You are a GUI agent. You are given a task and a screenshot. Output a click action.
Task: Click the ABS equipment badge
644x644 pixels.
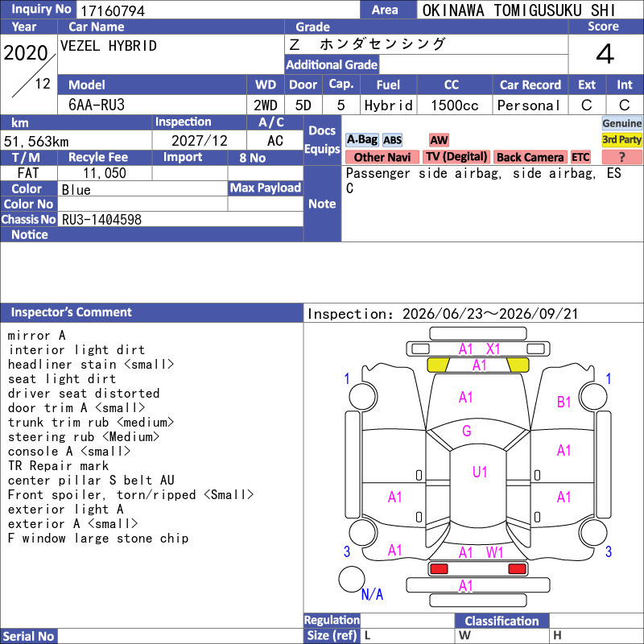[392, 140]
